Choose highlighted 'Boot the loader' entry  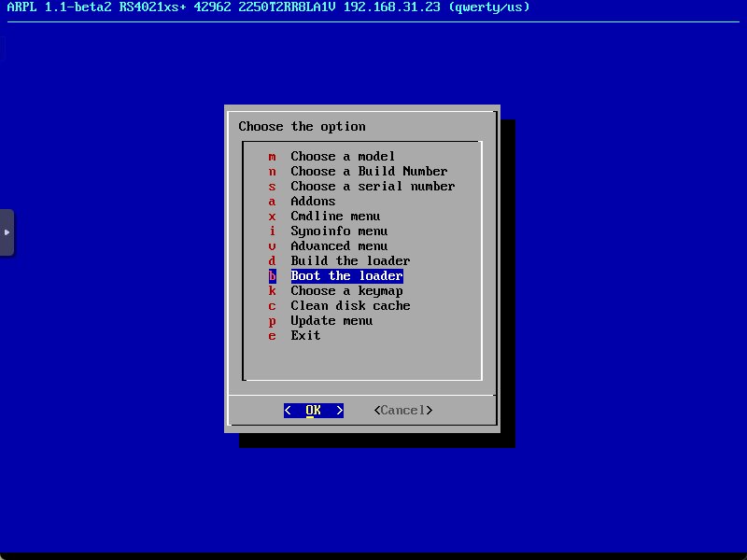point(346,276)
